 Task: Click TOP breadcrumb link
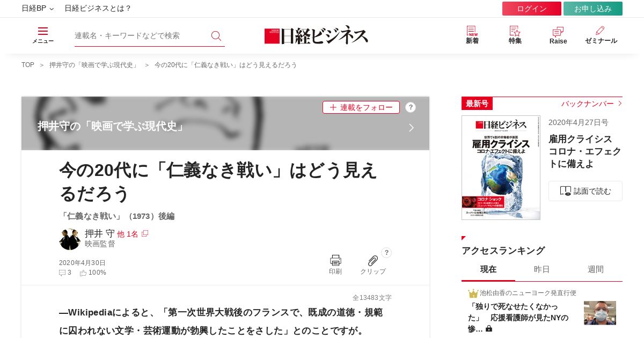(x=28, y=65)
